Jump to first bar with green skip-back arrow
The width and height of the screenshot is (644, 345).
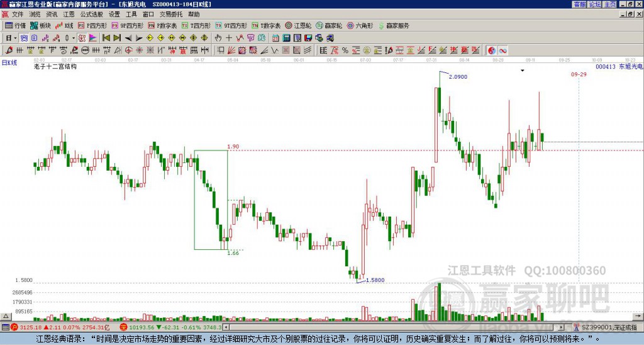click(106, 38)
